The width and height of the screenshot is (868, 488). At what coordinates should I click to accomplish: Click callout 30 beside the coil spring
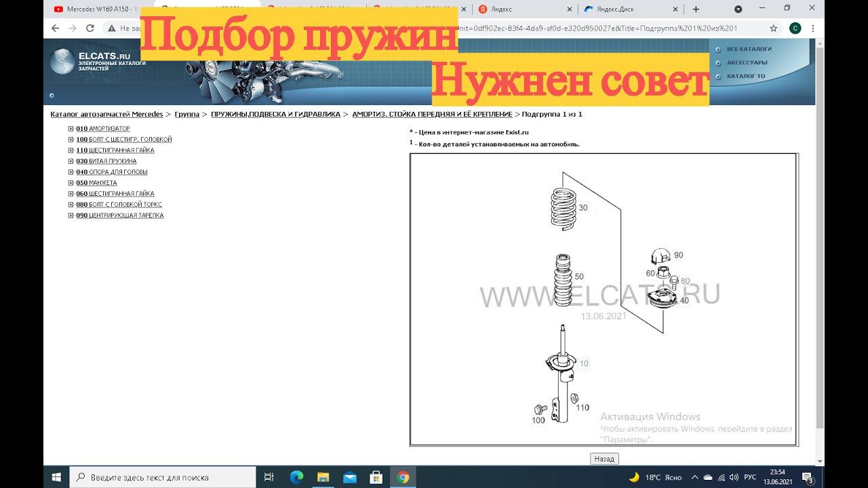[583, 208]
